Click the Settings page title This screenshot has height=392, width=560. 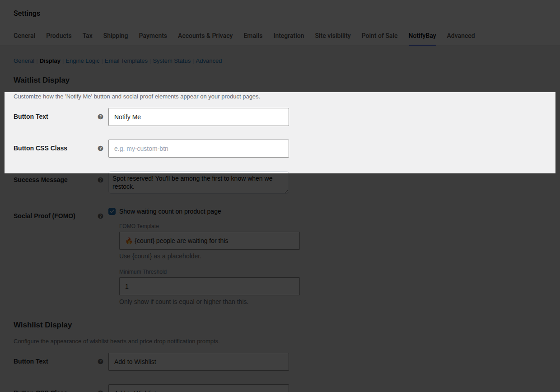point(27,14)
